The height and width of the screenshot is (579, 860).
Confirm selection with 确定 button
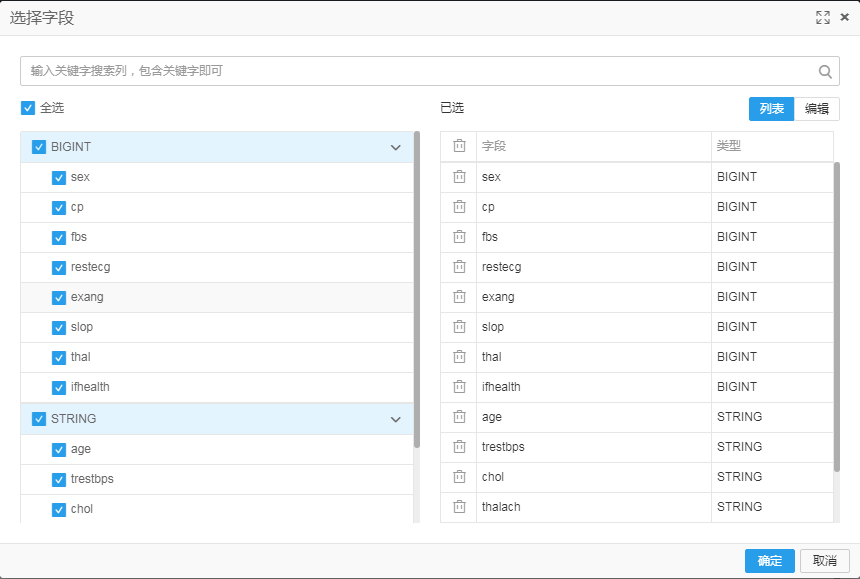pos(770,561)
